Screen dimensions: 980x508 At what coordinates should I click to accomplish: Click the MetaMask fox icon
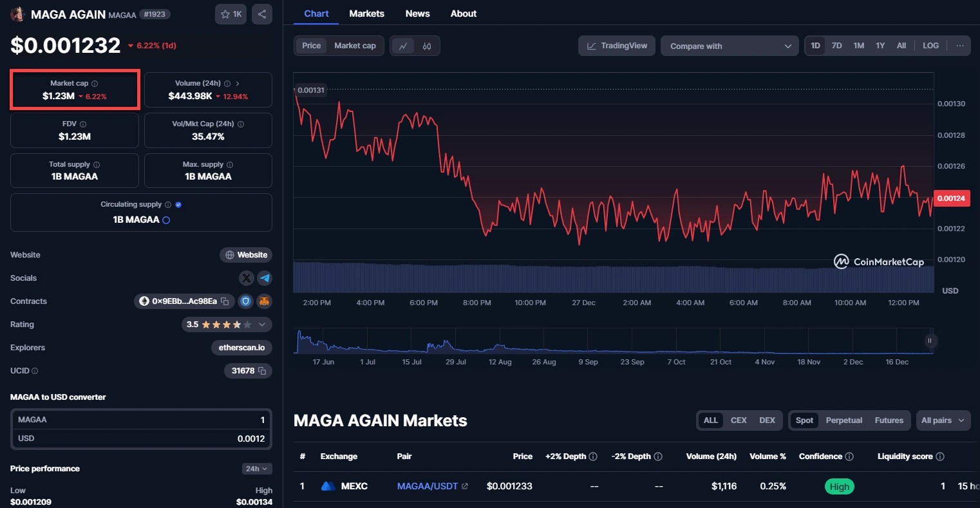264,301
